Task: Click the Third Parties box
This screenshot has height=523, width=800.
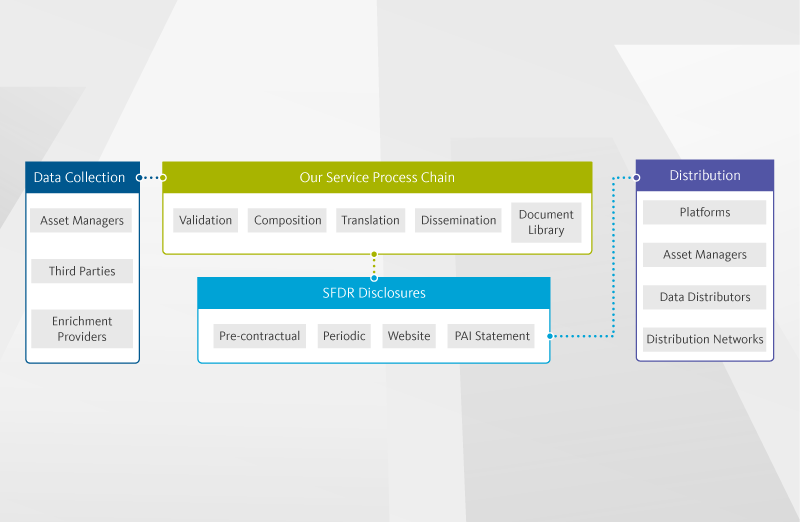Action: pyautogui.click(x=82, y=271)
